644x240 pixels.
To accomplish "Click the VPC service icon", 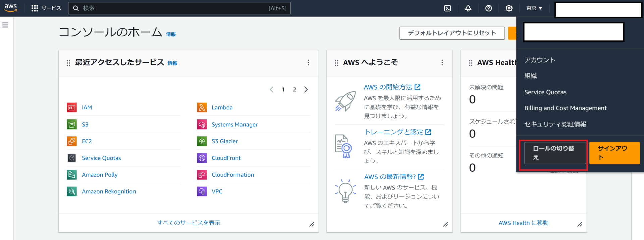I will 202,191.
